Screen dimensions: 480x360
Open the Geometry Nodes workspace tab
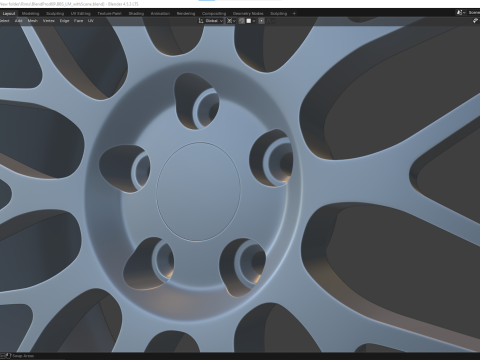coord(248,13)
